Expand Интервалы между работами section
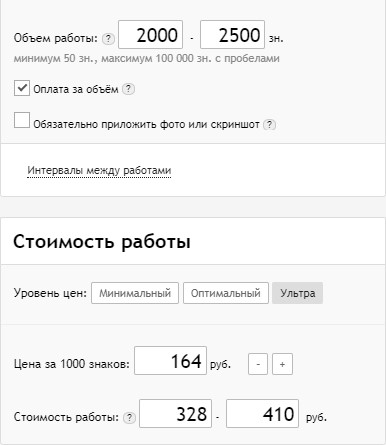The height and width of the screenshot is (445, 386). (x=99, y=170)
